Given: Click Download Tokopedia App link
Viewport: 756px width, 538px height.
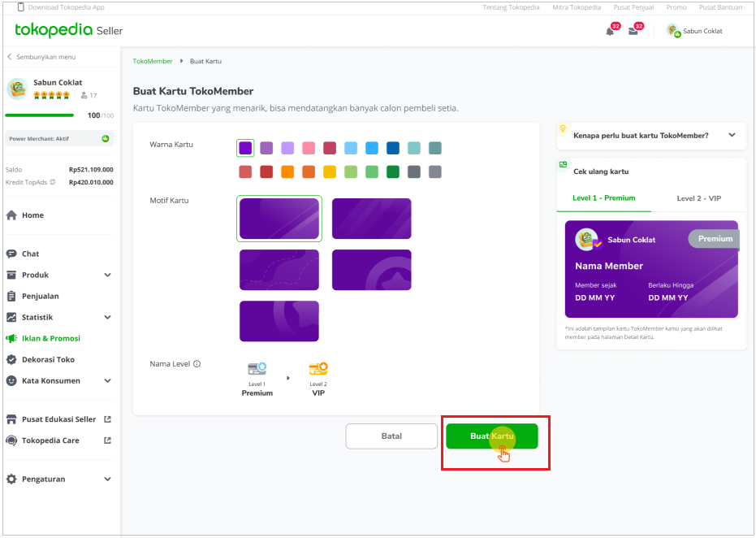Looking at the screenshot, I should (x=66, y=7).
